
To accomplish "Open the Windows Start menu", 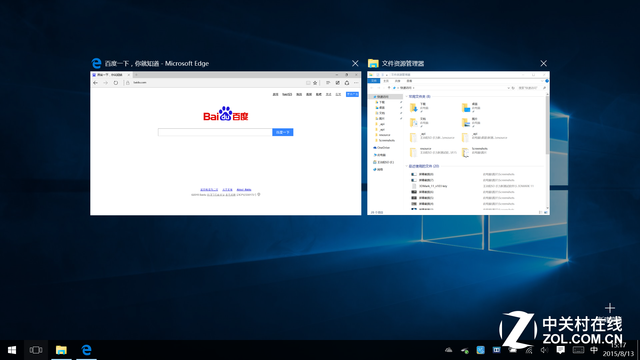I will click(12, 350).
